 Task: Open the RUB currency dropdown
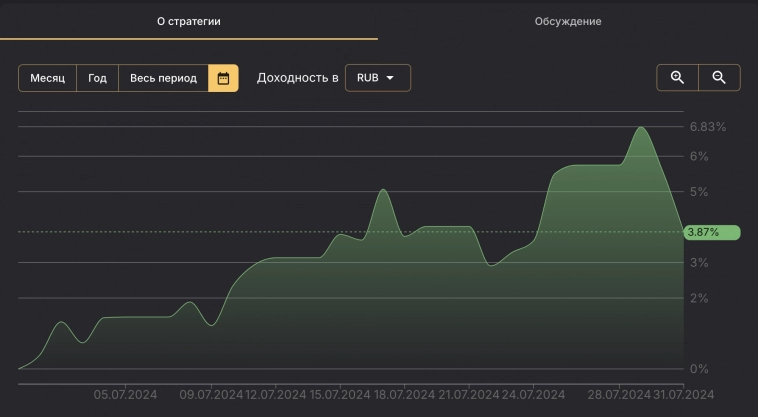point(378,78)
